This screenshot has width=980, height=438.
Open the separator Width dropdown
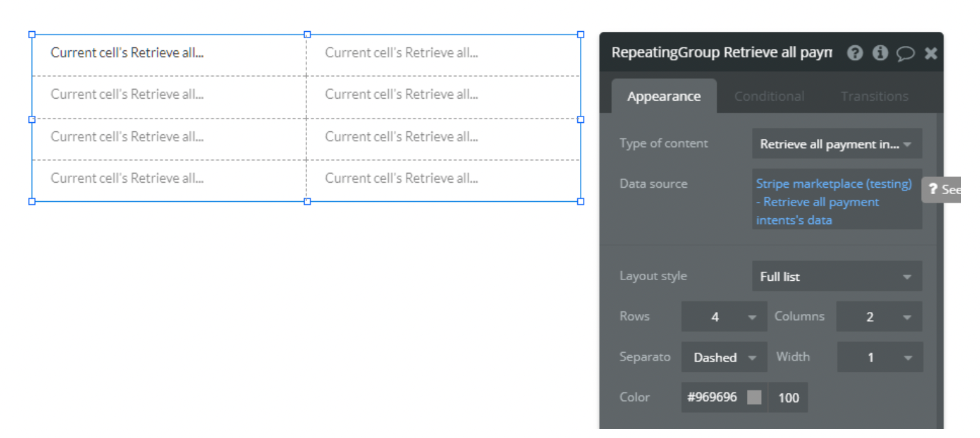pos(879,357)
